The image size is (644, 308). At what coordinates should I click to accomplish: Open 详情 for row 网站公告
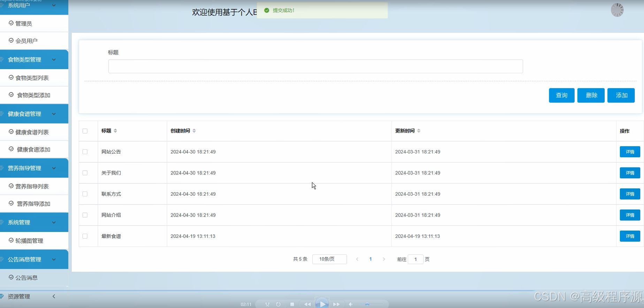click(x=630, y=152)
